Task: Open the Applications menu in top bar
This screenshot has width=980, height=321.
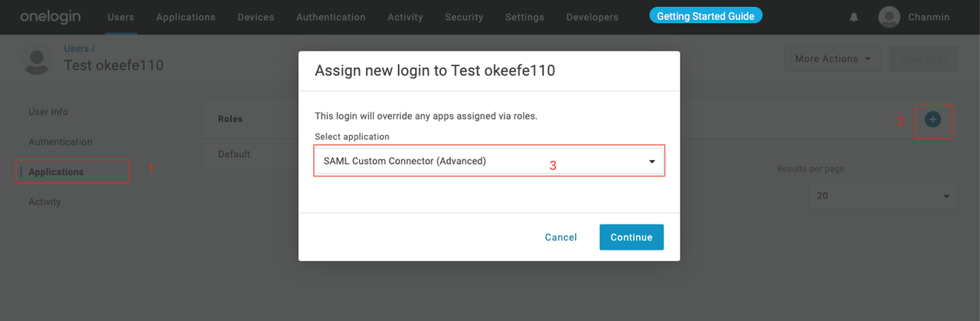Action: click(x=185, y=17)
